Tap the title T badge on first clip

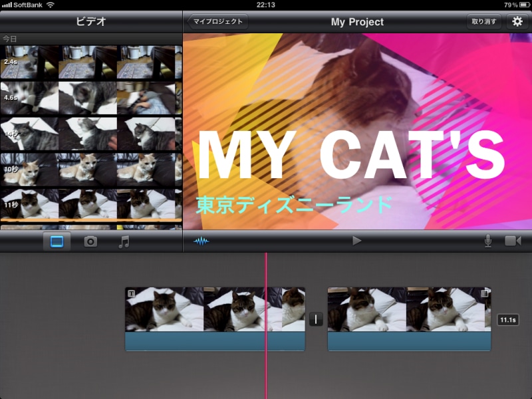click(x=131, y=293)
